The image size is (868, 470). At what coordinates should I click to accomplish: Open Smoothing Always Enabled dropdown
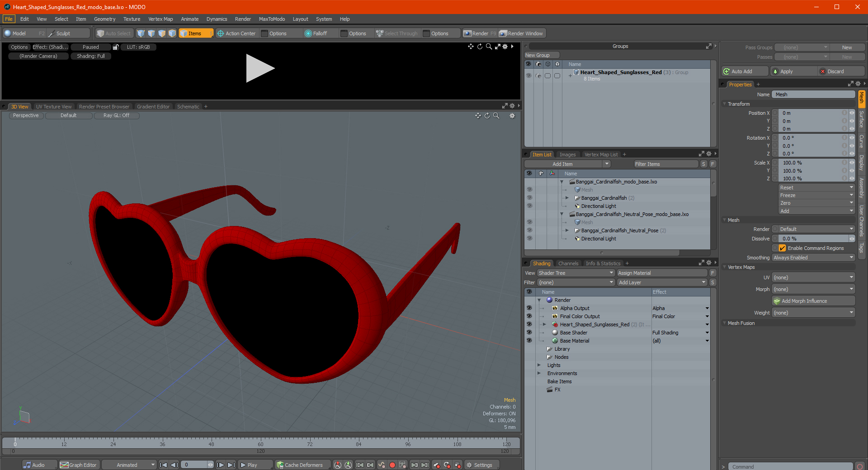[813, 258]
